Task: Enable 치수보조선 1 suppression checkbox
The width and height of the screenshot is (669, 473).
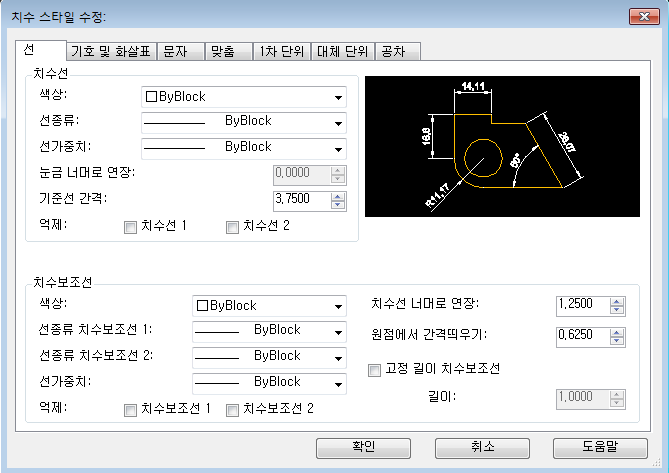Action: pyautogui.click(x=130, y=410)
